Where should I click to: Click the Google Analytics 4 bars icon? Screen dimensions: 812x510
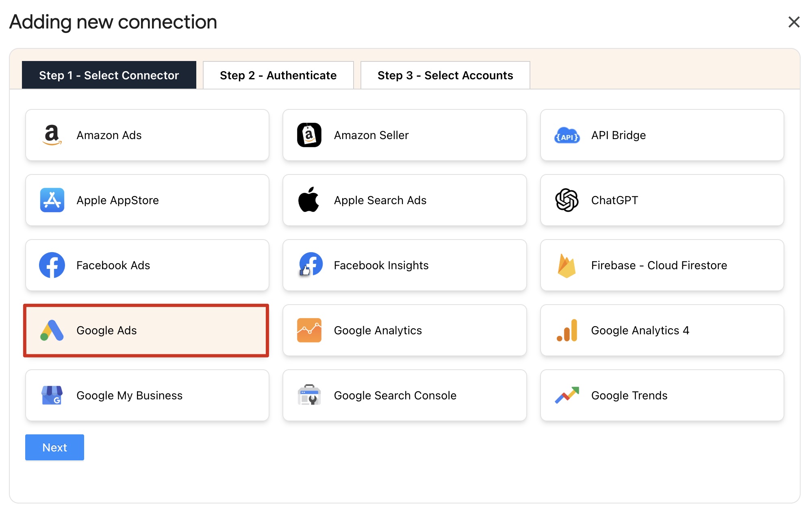tap(567, 330)
